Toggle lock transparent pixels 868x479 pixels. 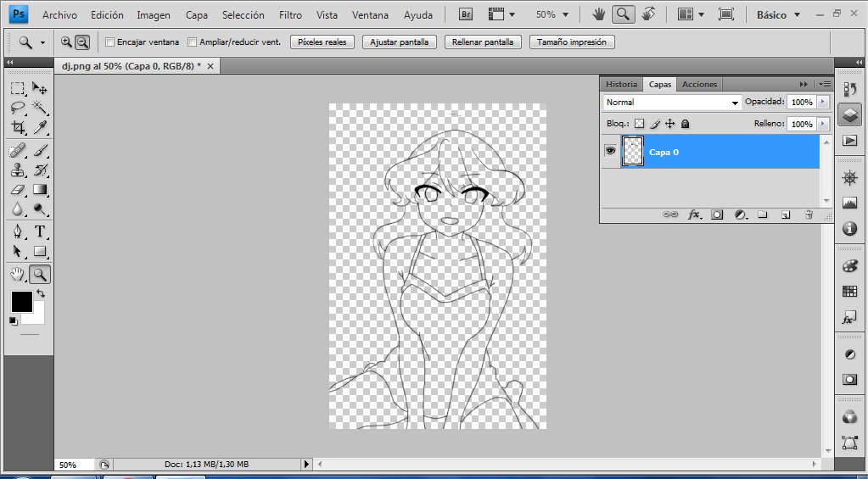(x=640, y=124)
